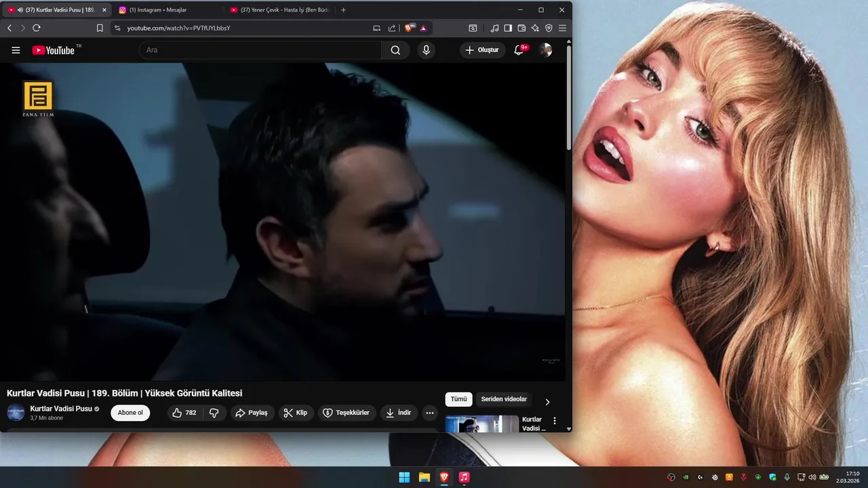Open OBS Studio tray icon
Viewport: 868px width, 488px height.
tap(671, 477)
